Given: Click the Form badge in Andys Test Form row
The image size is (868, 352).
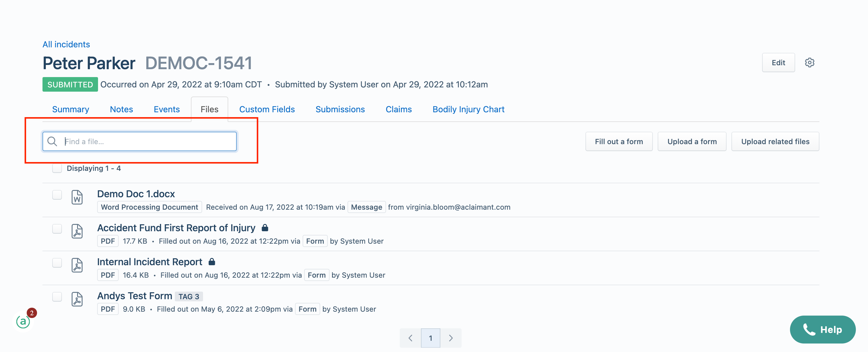Looking at the screenshot, I should (307, 309).
